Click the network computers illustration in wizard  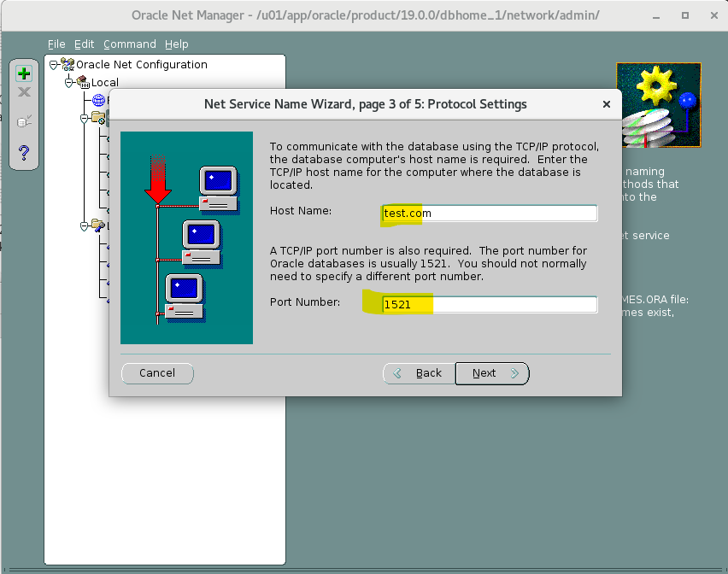tap(186, 237)
